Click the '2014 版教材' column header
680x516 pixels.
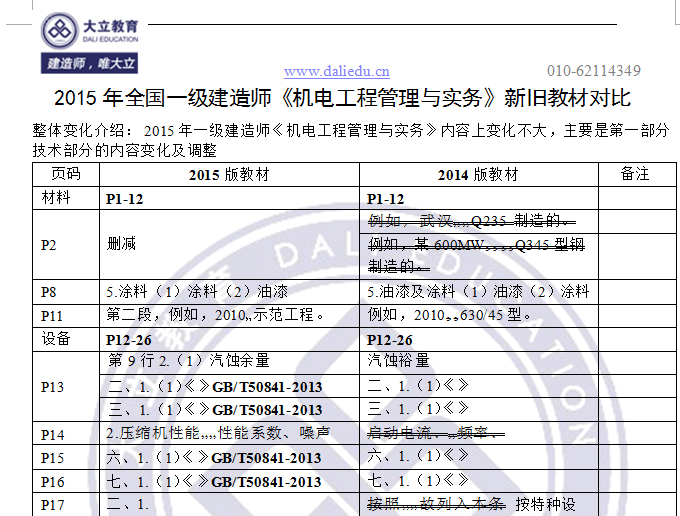[478, 175]
